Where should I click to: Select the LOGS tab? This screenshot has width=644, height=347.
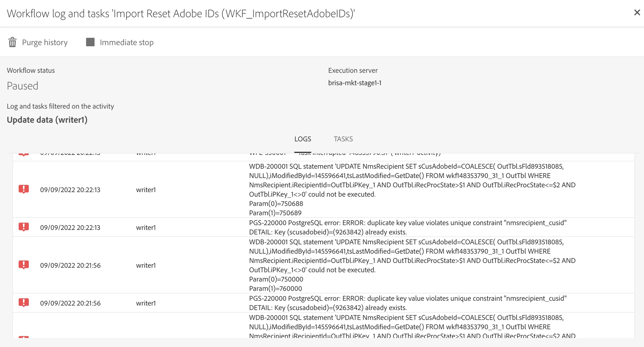303,139
